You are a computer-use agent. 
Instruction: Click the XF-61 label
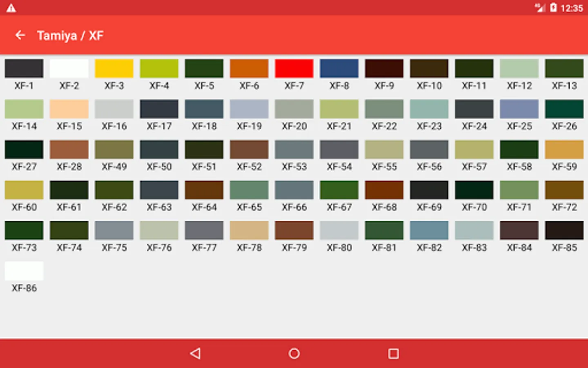[69, 207]
